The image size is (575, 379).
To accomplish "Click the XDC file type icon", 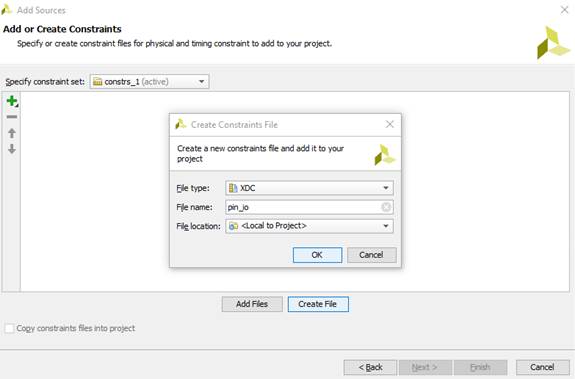I will point(233,188).
